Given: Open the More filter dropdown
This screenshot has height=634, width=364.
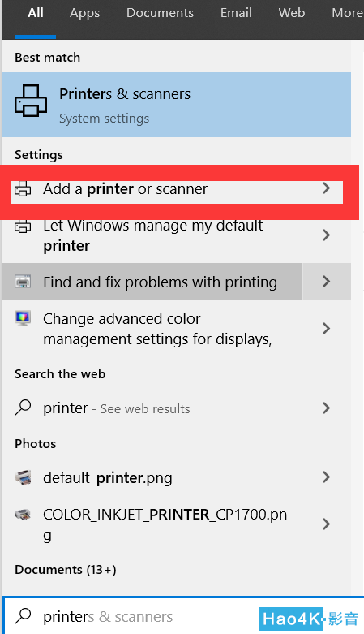Looking at the screenshot, I should pyautogui.click(x=347, y=13).
